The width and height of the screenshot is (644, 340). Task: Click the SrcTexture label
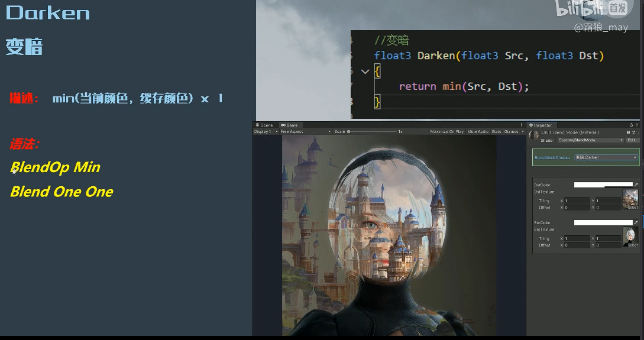tap(544, 229)
